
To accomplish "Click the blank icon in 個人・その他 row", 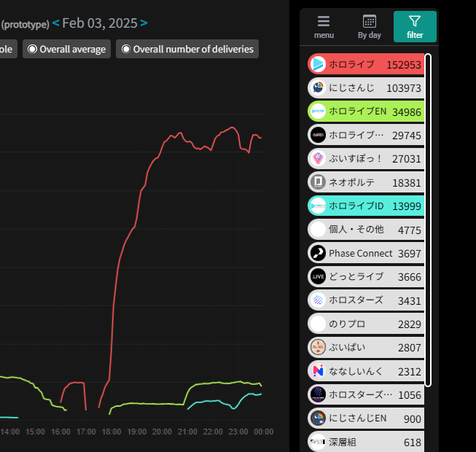I will (318, 230).
